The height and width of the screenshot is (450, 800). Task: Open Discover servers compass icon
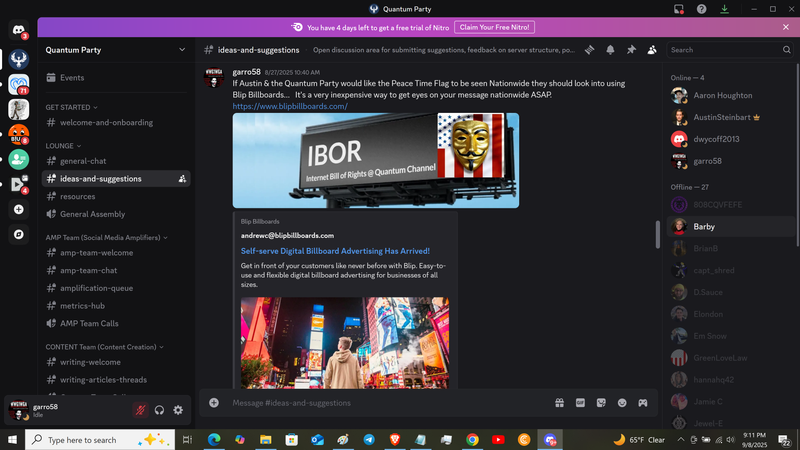pos(18,234)
